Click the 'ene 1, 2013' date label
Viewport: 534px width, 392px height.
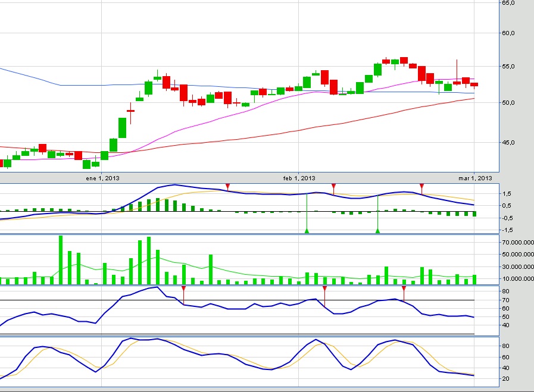(x=102, y=178)
